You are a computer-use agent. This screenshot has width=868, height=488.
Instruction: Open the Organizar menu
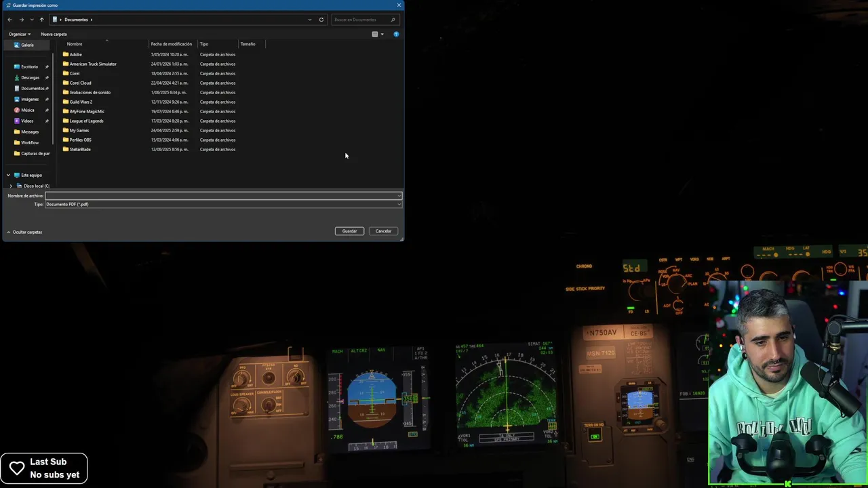point(20,34)
